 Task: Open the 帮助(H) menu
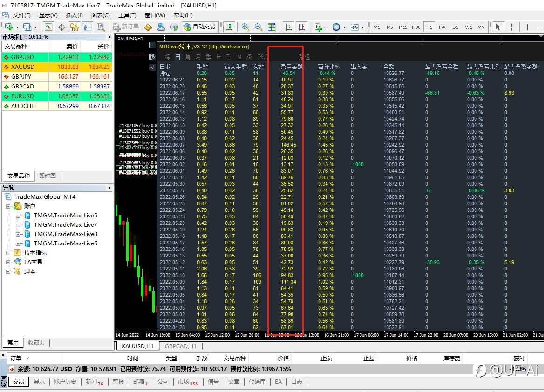pyautogui.click(x=183, y=15)
